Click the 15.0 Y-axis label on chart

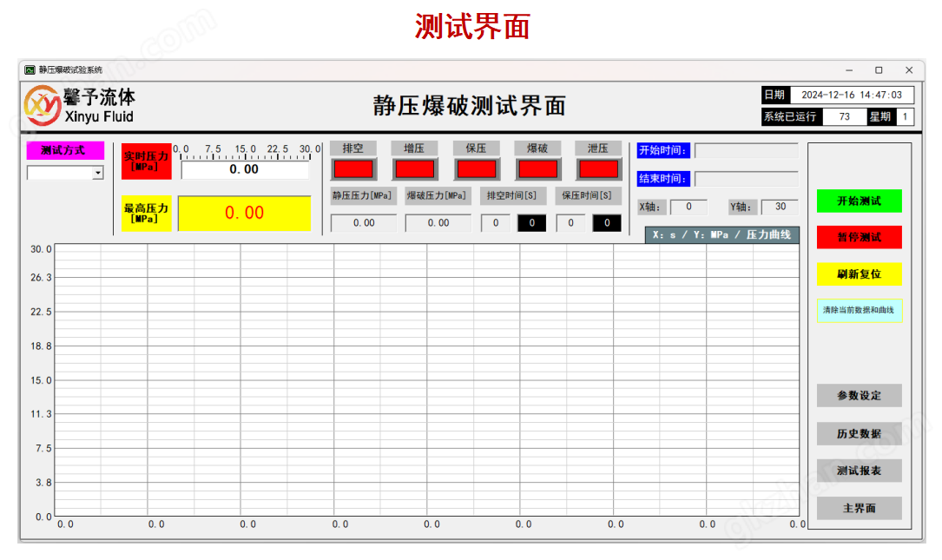42,380
